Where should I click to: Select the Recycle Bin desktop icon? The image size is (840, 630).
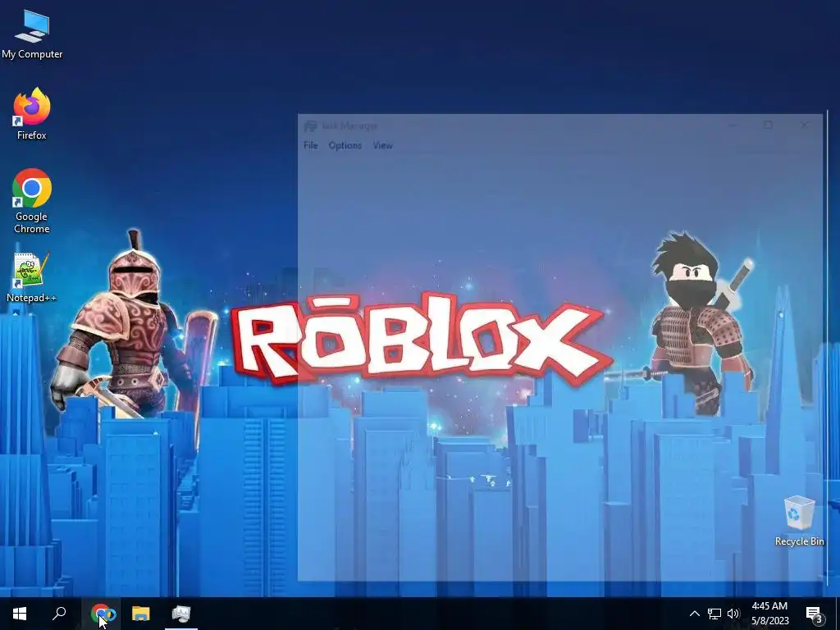799,521
